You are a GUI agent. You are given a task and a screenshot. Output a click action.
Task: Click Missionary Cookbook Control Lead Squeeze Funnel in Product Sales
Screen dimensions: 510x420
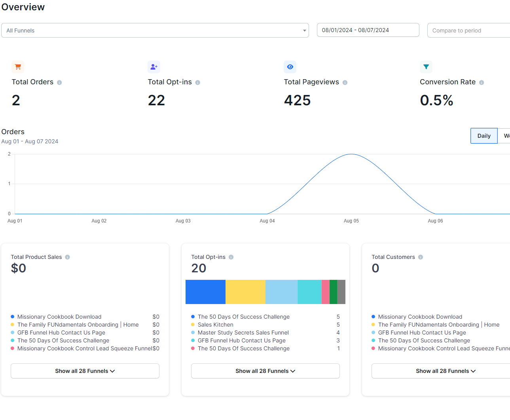85,348
